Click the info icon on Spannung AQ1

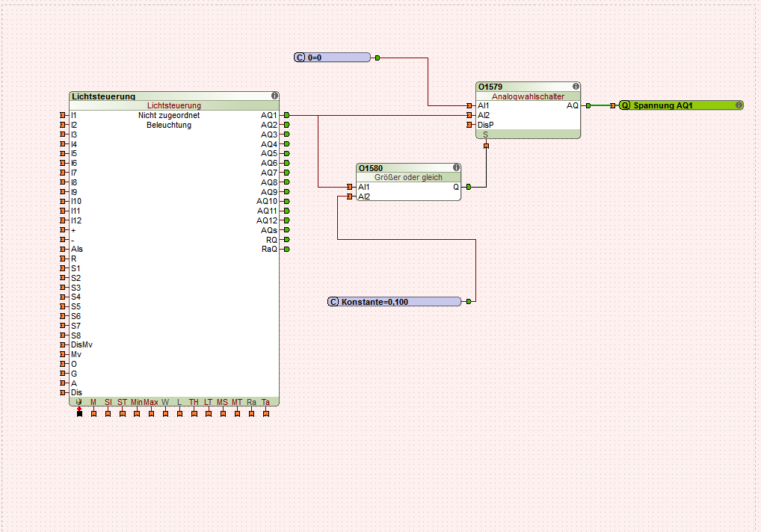tap(739, 105)
